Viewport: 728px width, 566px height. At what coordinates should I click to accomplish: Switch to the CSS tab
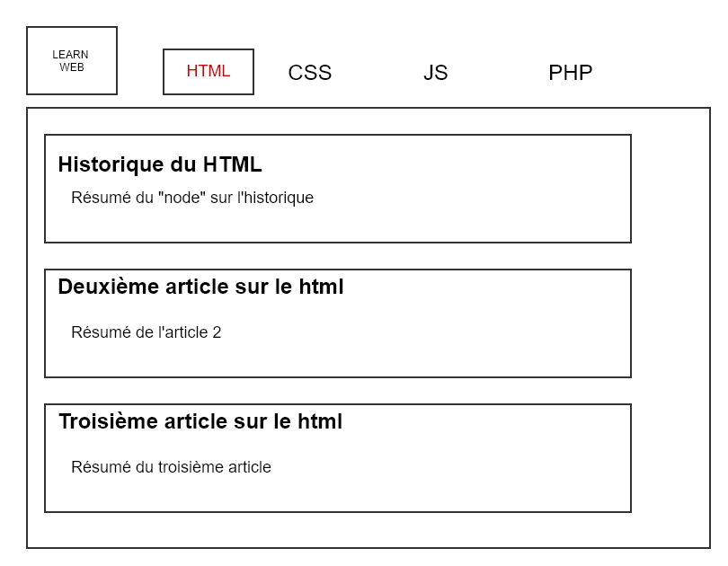click(x=310, y=73)
